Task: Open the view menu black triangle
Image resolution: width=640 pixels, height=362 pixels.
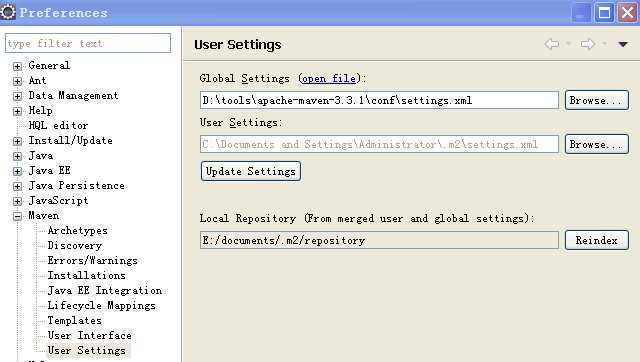Action: tap(622, 44)
